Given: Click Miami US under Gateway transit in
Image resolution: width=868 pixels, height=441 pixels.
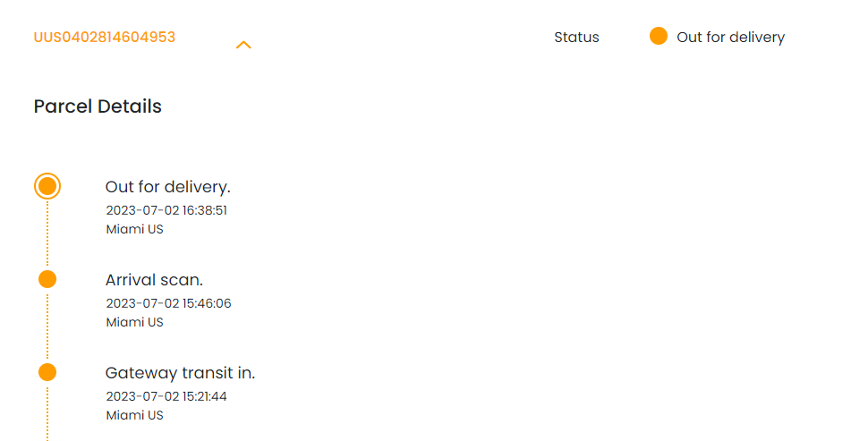Looking at the screenshot, I should (134, 415).
